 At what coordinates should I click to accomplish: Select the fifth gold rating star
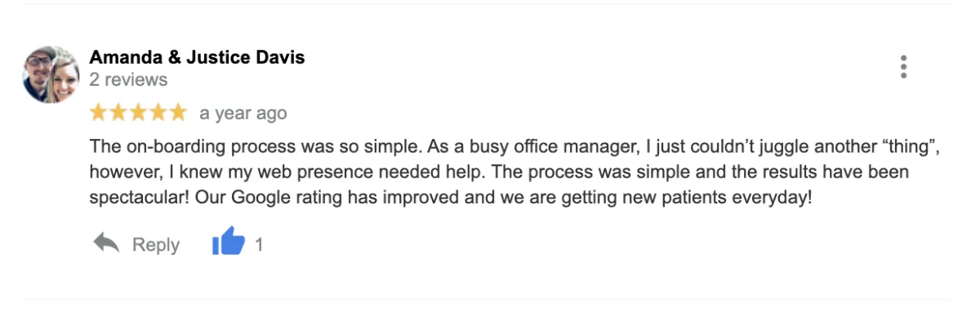(177, 112)
